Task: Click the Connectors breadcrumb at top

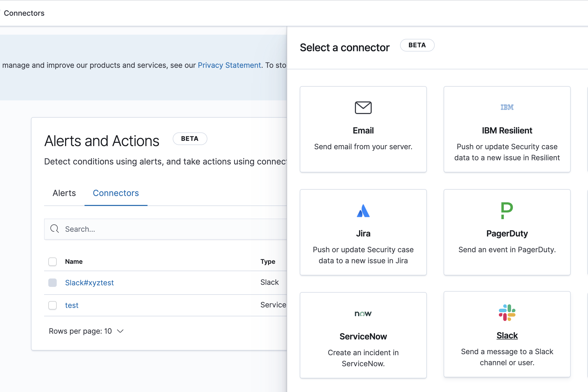Action: [24, 13]
